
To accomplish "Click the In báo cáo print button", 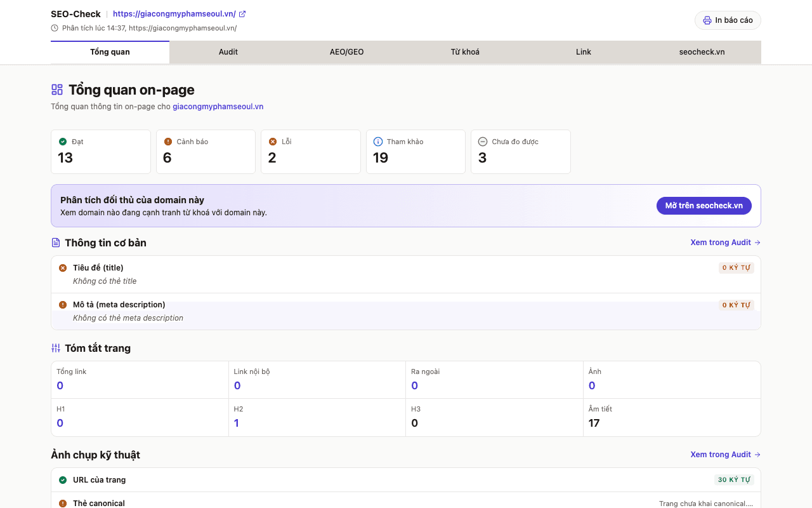I will click(x=728, y=20).
